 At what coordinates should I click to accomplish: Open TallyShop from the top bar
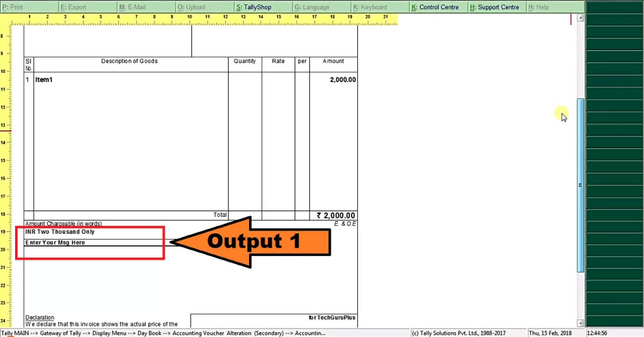click(x=254, y=7)
